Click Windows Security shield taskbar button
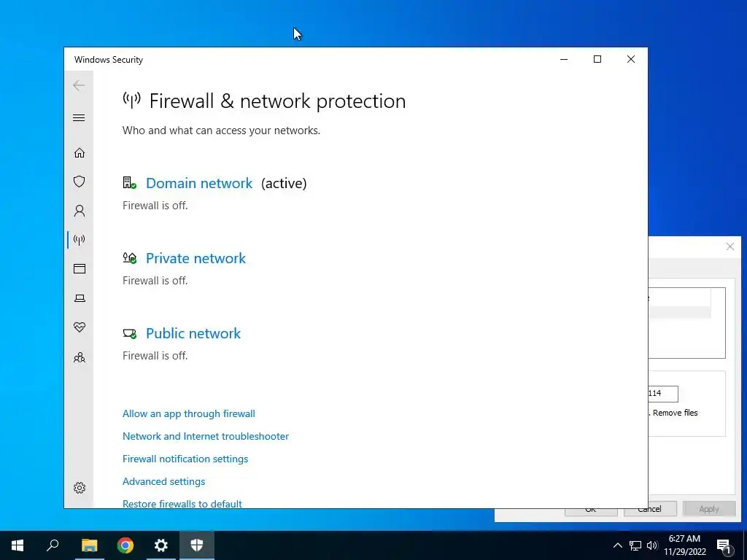The image size is (747, 560). [x=197, y=545]
